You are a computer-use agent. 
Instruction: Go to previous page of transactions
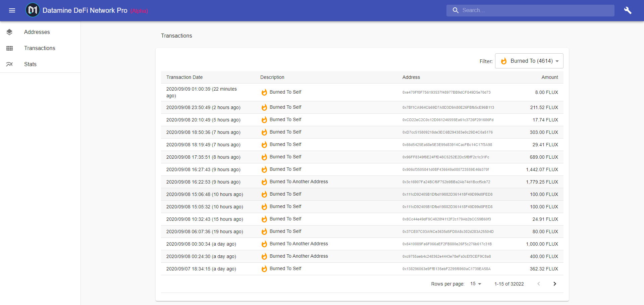539,284
